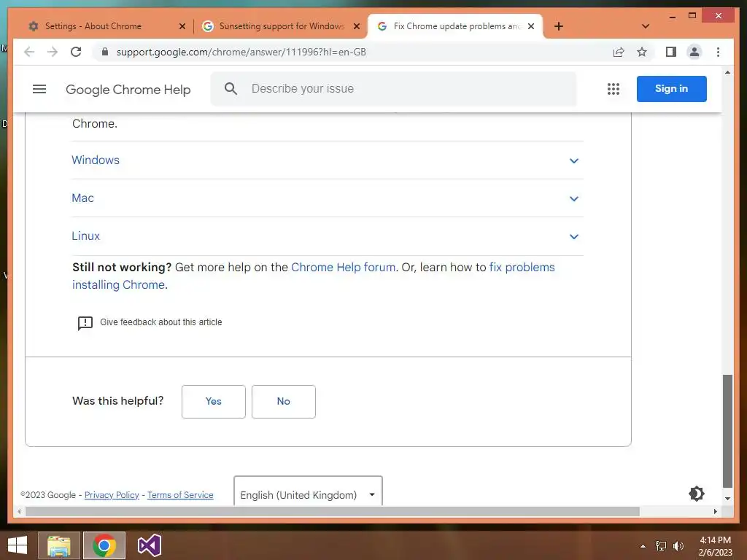View site information padlock icon
This screenshot has height=560, width=747.
coord(105,52)
